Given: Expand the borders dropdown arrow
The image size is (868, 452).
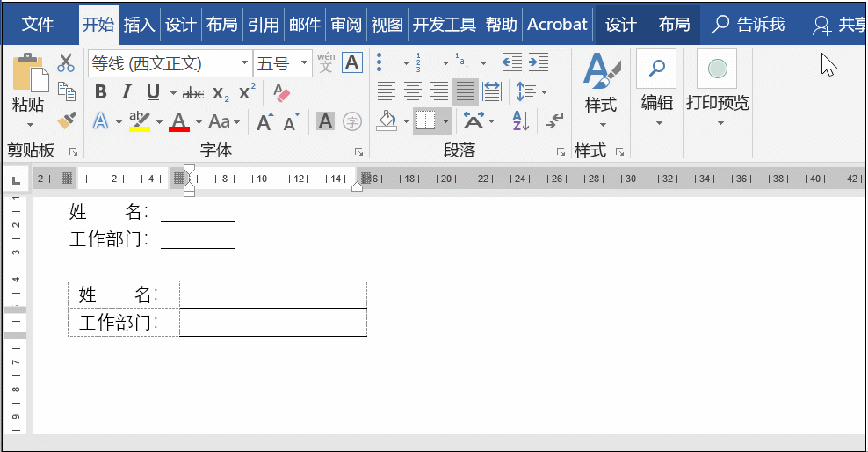Looking at the screenshot, I should click(x=446, y=121).
